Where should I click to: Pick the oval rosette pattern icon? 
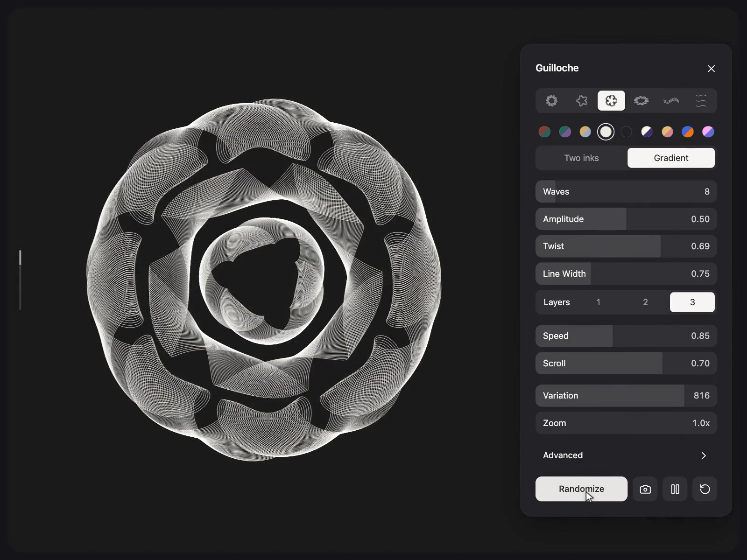[x=641, y=101]
